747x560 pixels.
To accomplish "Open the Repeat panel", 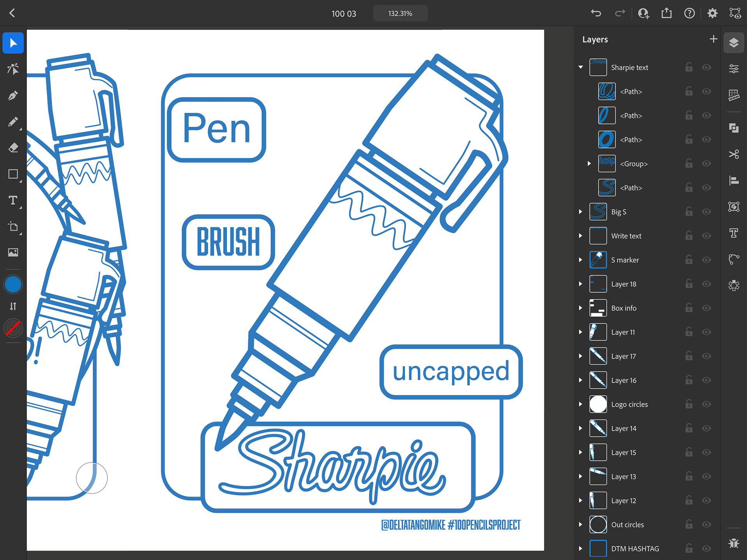I will point(734,285).
